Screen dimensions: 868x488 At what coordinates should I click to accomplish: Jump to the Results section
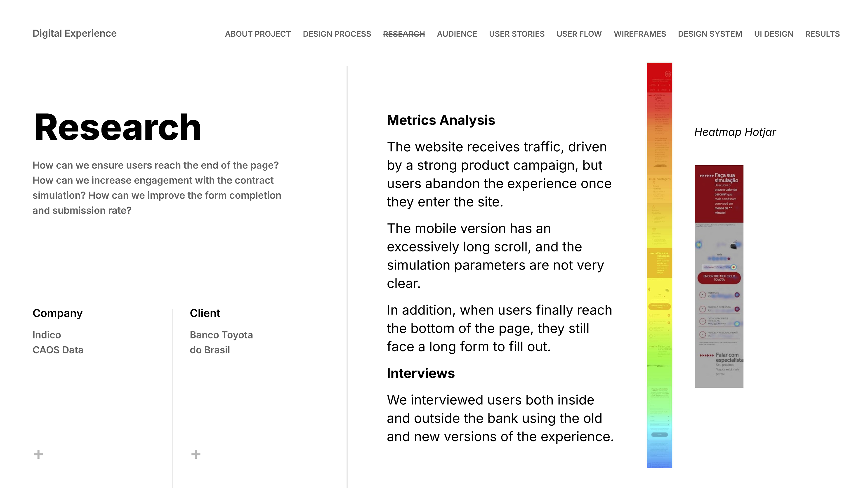pyautogui.click(x=822, y=34)
